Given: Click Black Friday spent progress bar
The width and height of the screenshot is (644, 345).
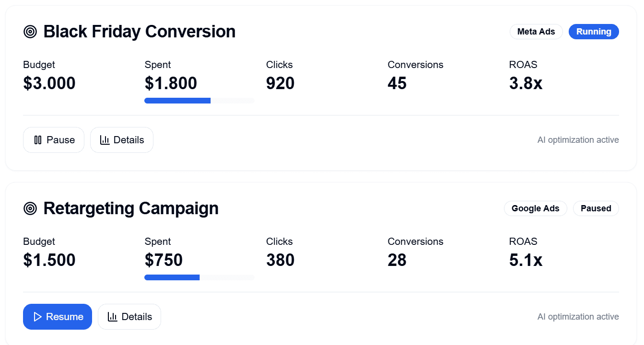Looking at the screenshot, I should [199, 101].
